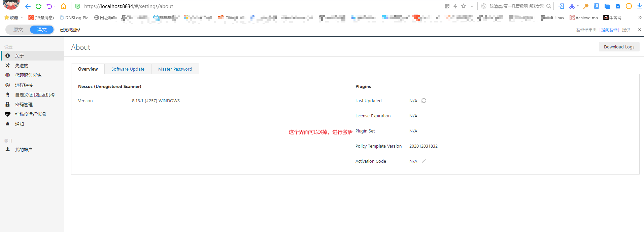Screen dimensions: 644x232
Task: Open the dropdown beside the scissors tool
Action: (578, 6)
